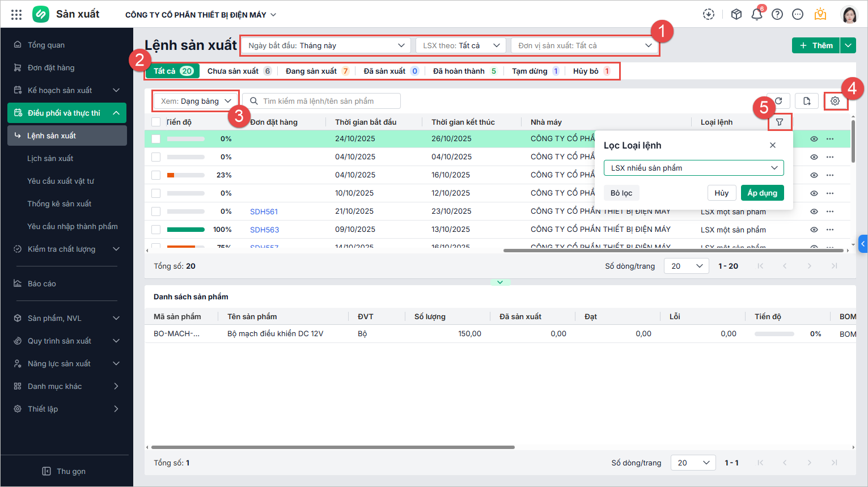
Task: Open table settings gear icon
Action: tap(835, 101)
